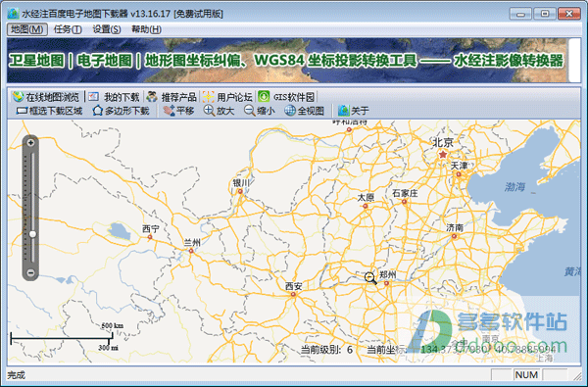Click the 兰州 city marker

click(191, 251)
